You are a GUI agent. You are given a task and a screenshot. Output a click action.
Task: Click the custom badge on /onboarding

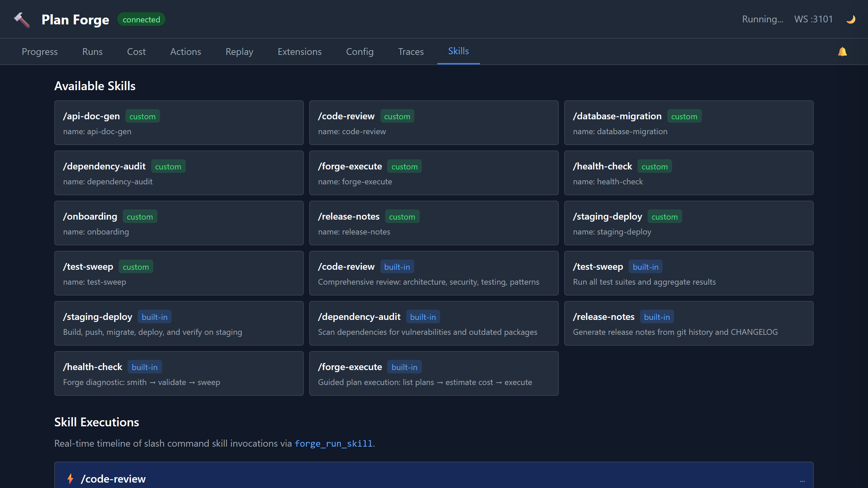[140, 216]
